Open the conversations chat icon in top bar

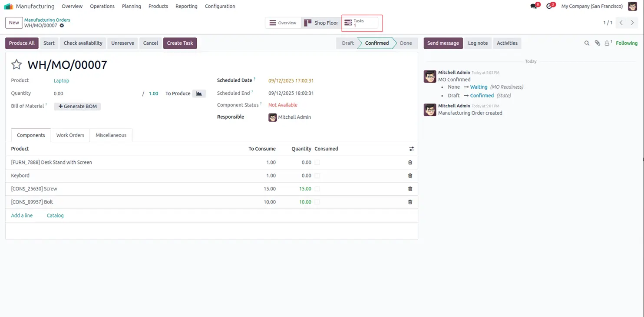coord(534,7)
